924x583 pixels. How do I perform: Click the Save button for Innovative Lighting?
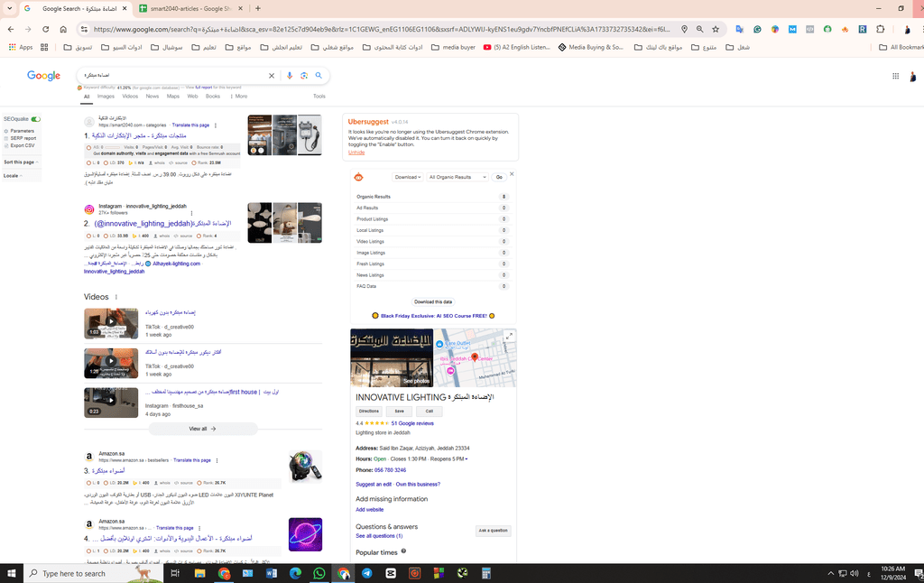click(x=400, y=411)
